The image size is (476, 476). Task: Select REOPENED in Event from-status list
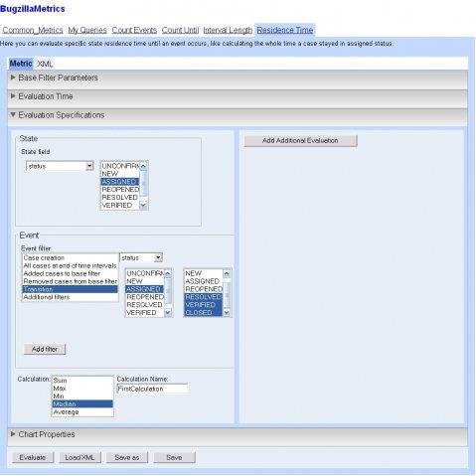point(145,297)
